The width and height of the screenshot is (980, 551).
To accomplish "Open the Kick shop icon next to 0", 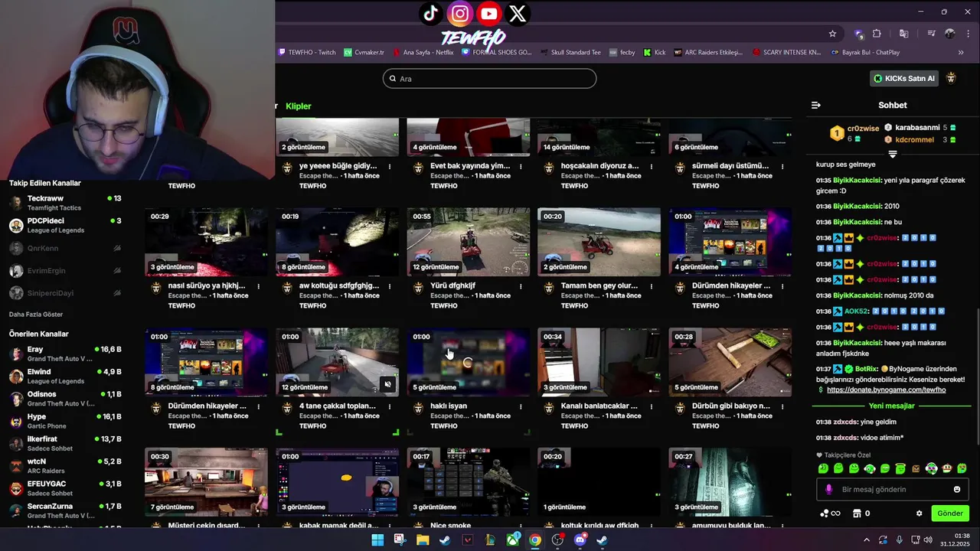I will coord(857,514).
